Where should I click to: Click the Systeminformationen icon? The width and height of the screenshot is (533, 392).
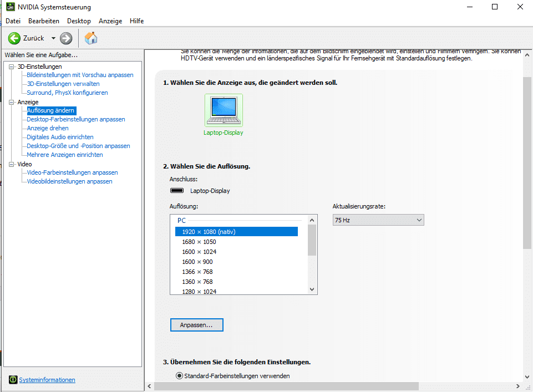pos(13,379)
